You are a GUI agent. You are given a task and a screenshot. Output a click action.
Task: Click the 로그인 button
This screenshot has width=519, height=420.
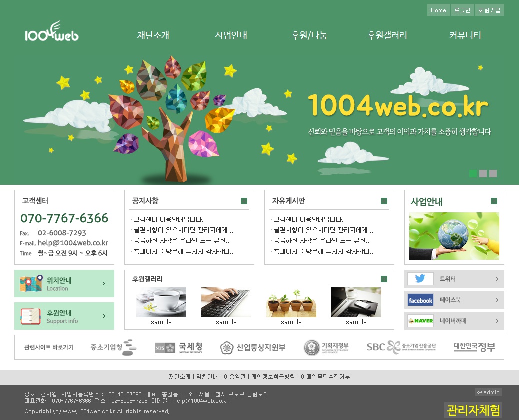click(462, 10)
